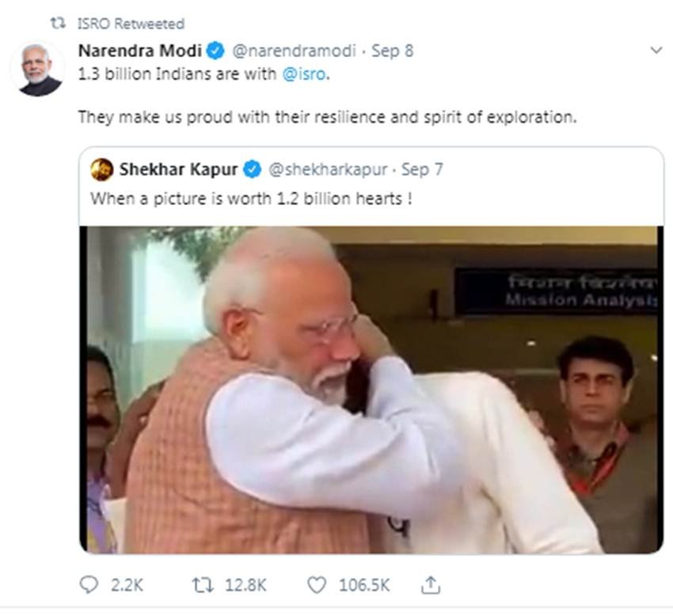Click the @shekharkapur handle

click(328, 169)
